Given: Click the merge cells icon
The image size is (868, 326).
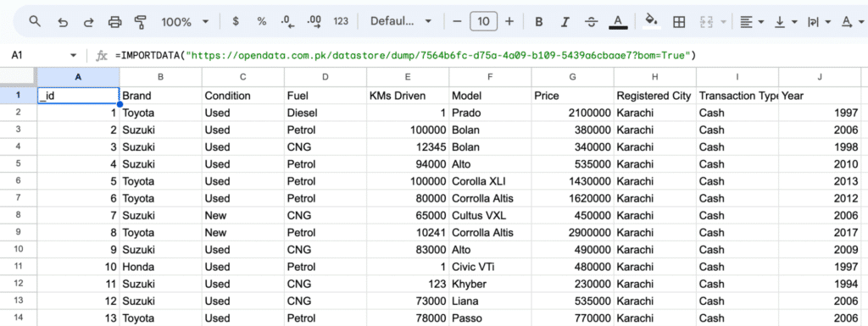Looking at the screenshot, I should click(706, 21).
